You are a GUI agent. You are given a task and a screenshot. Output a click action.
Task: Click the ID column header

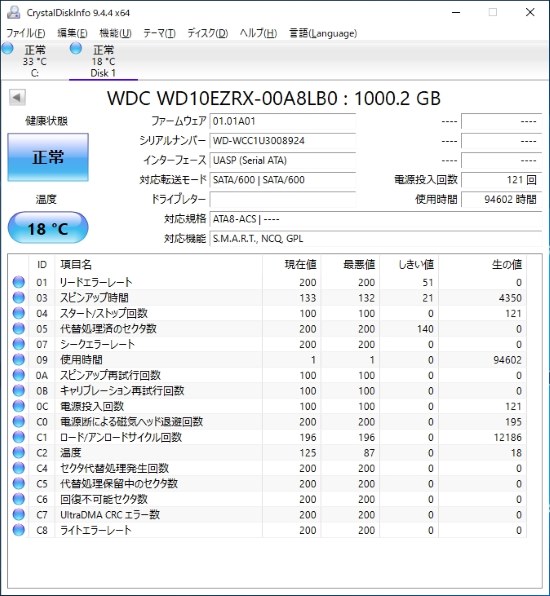pos(42,265)
